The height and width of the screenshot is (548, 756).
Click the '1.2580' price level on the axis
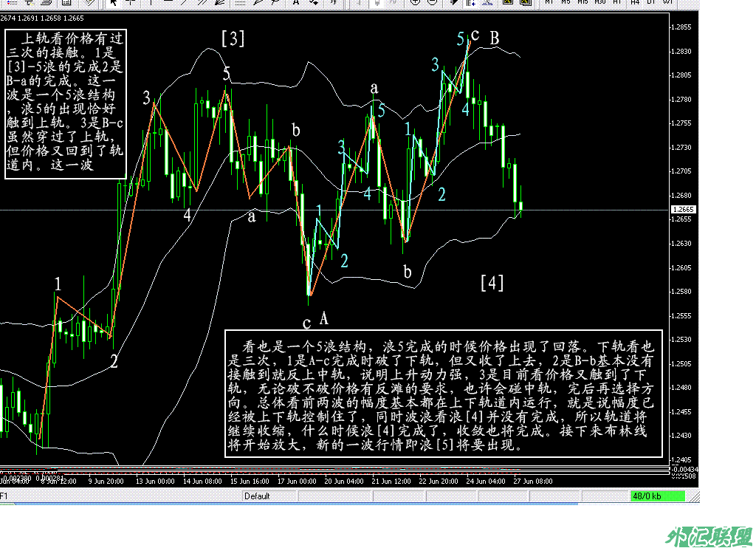tap(682, 292)
